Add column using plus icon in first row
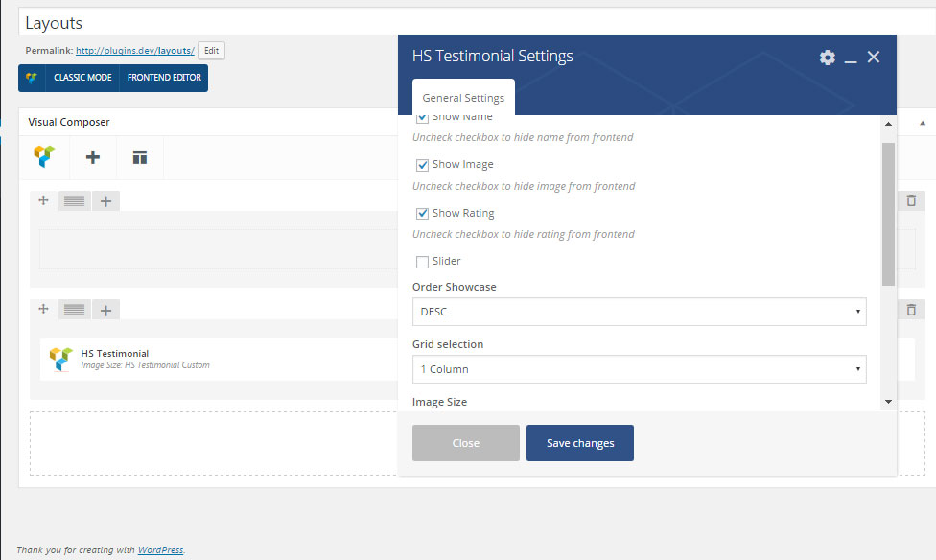This screenshot has width=936, height=560. (105, 201)
